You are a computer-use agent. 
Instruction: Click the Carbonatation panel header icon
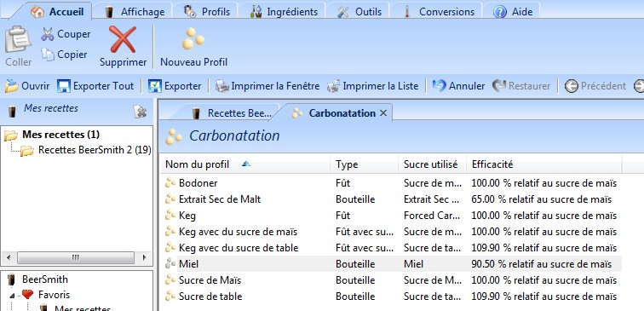pos(173,137)
